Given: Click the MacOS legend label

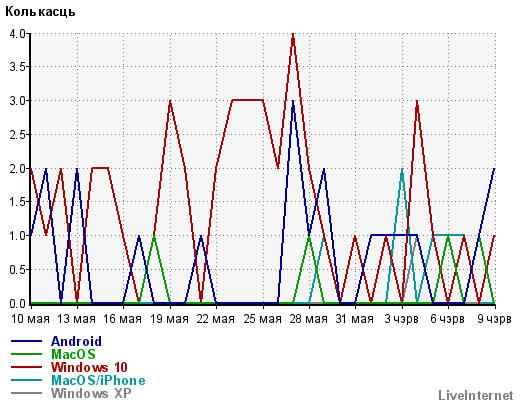Looking at the screenshot, I should pos(73,354).
